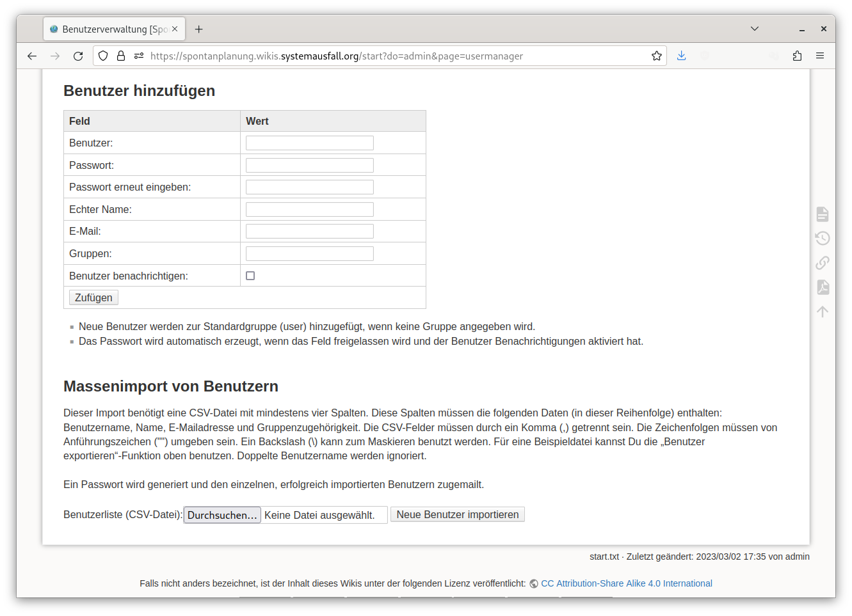Open the extensions puzzle icon

(797, 56)
